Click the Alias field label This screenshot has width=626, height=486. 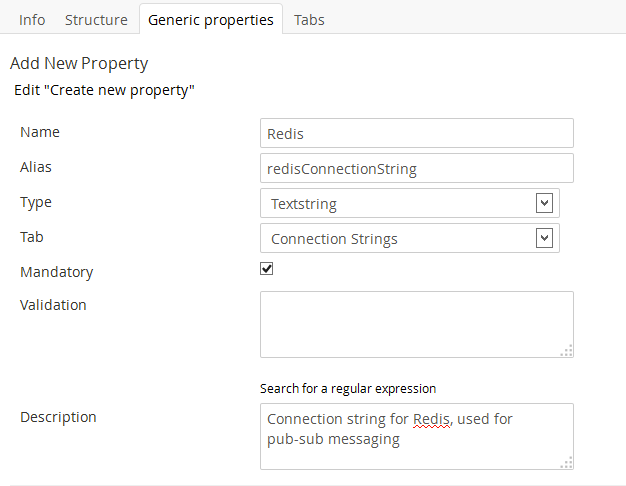pyautogui.click(x=36, y=167)
